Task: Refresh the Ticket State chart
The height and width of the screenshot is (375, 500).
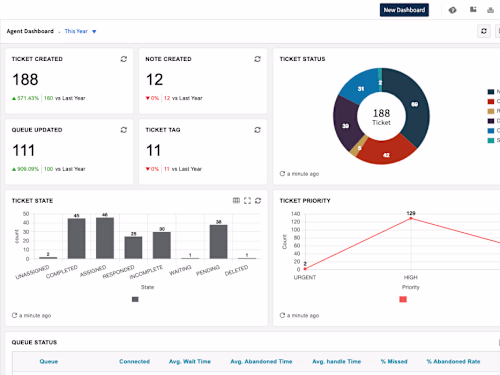Action: click(258, 200)
